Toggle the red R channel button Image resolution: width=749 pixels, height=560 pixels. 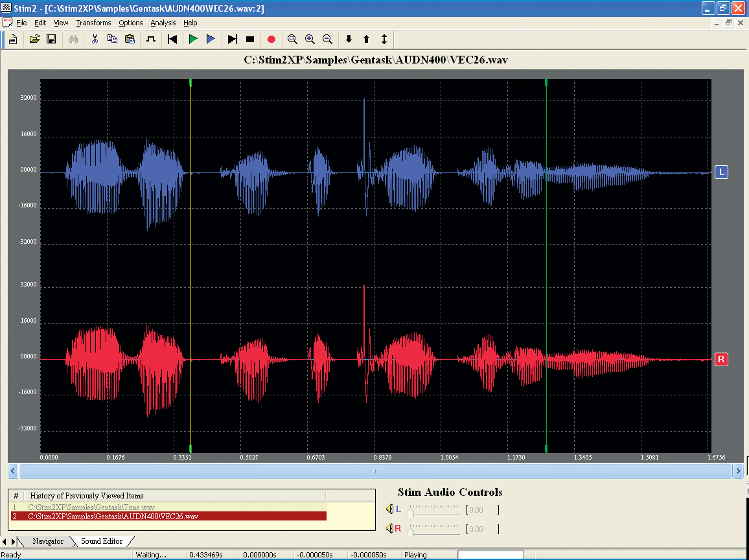click(x=721, y=359)
